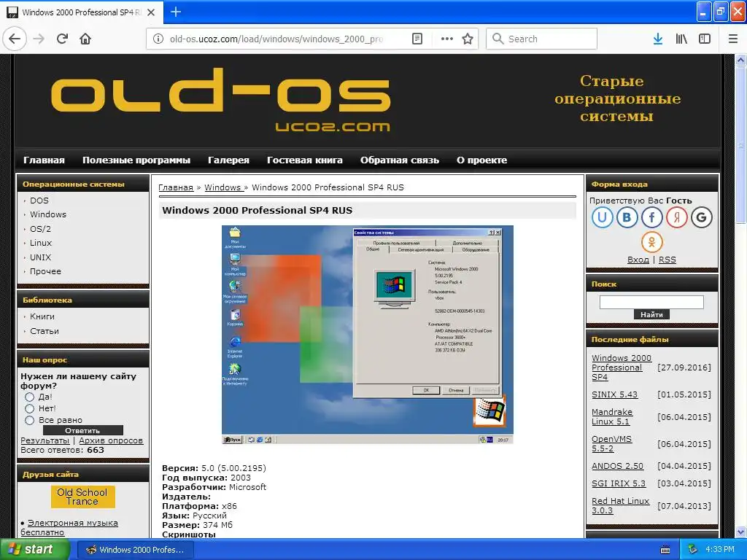The width and height of the screenshot is (747, 560).
Task: Open the OpenVMS 5.5-2 recent file
Action: pos(612,444)
